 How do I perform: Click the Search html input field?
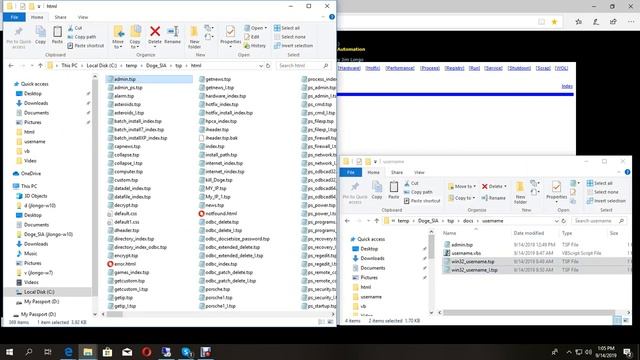click(x=303, y=66)
